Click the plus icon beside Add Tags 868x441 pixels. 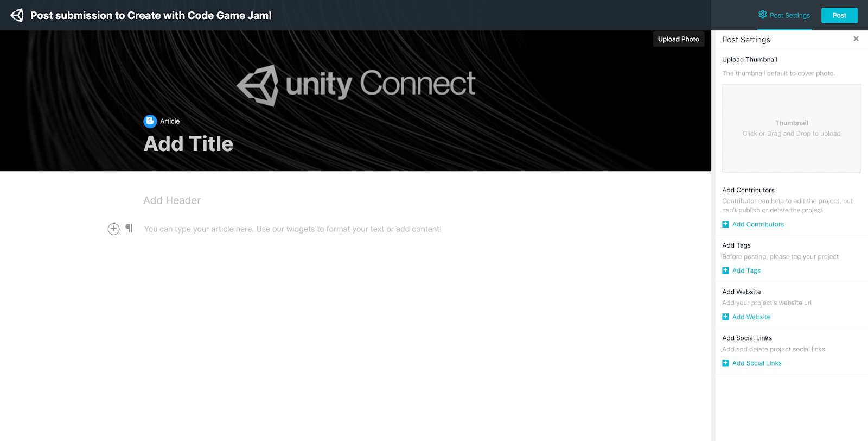725,270
